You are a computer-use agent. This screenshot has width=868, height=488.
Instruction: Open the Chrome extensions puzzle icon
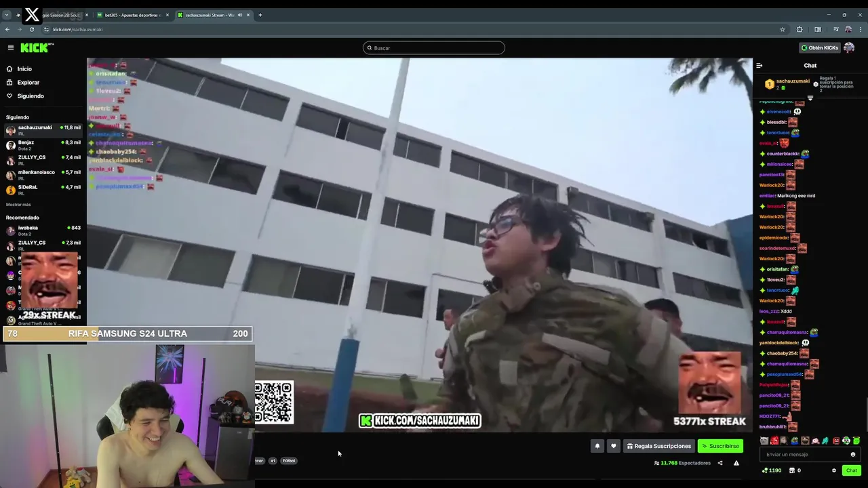point(800,29)
